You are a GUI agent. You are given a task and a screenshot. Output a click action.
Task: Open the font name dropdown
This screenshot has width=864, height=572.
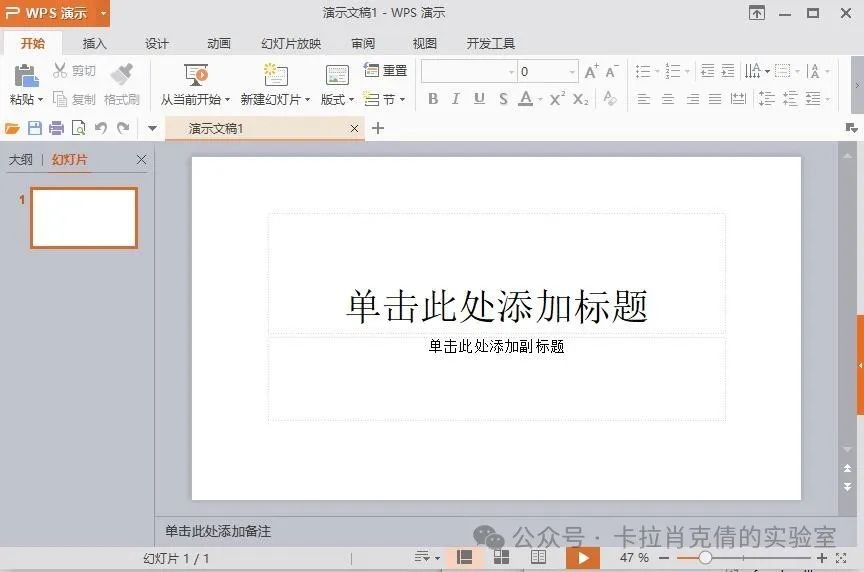pos(511,72)
